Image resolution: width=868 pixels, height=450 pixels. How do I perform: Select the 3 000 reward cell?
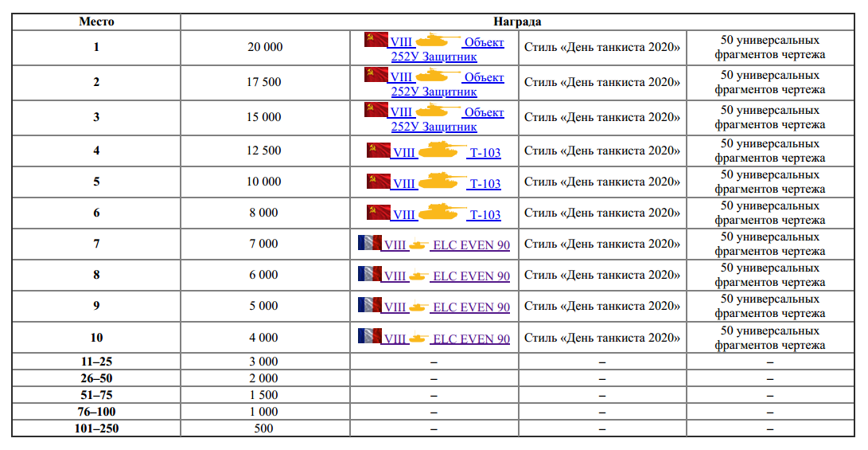tap(265, 362)
